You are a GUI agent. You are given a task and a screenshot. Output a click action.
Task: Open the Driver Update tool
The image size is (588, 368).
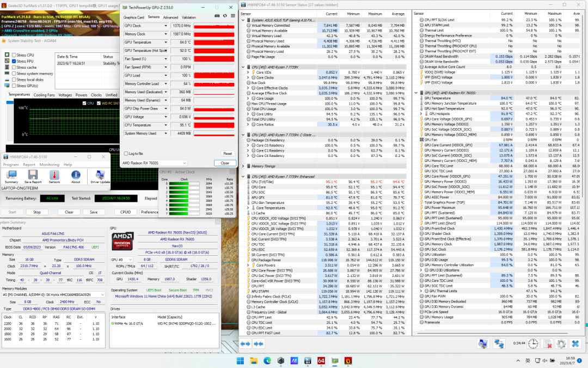[x=100, y=174]
